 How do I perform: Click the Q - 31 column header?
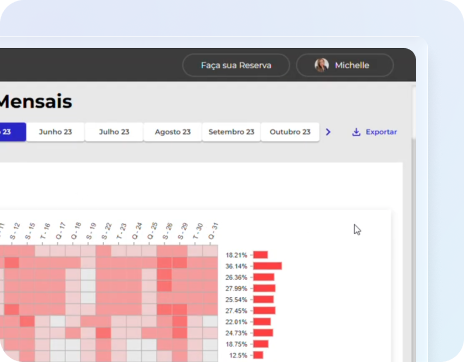coord(213,231)
